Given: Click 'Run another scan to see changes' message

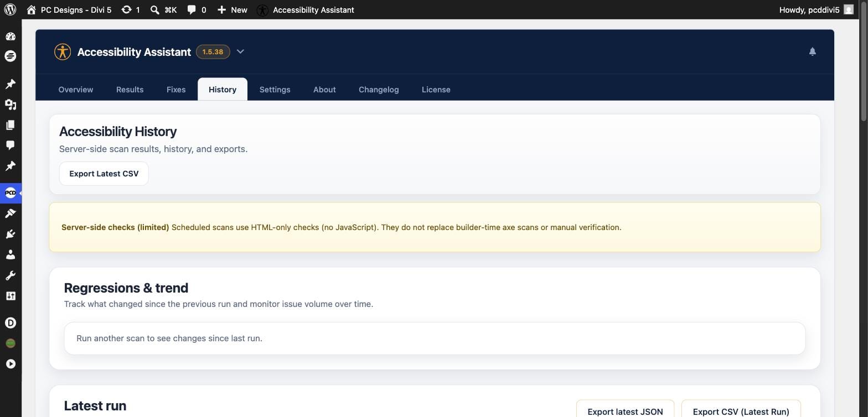Looking at the screenshot, I should [x=169, y=338].
